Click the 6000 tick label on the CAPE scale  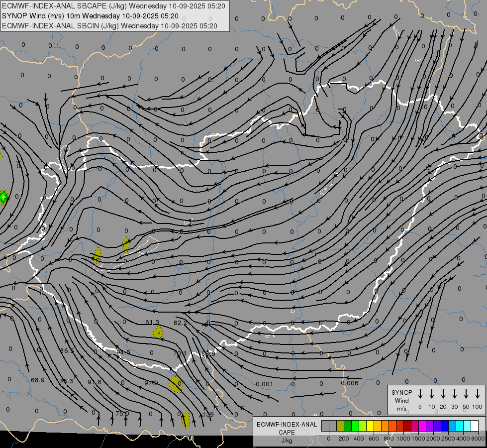478,439
